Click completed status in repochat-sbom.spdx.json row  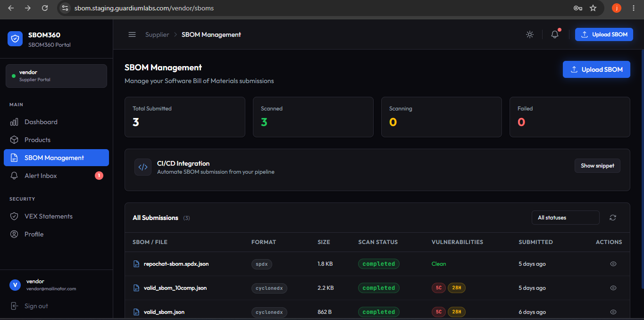pyautogui.click(x=379, y=264)
